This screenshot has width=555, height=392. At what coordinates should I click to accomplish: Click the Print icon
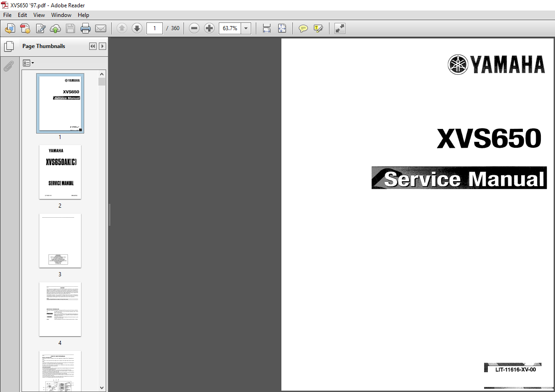[x=86, y=28]
